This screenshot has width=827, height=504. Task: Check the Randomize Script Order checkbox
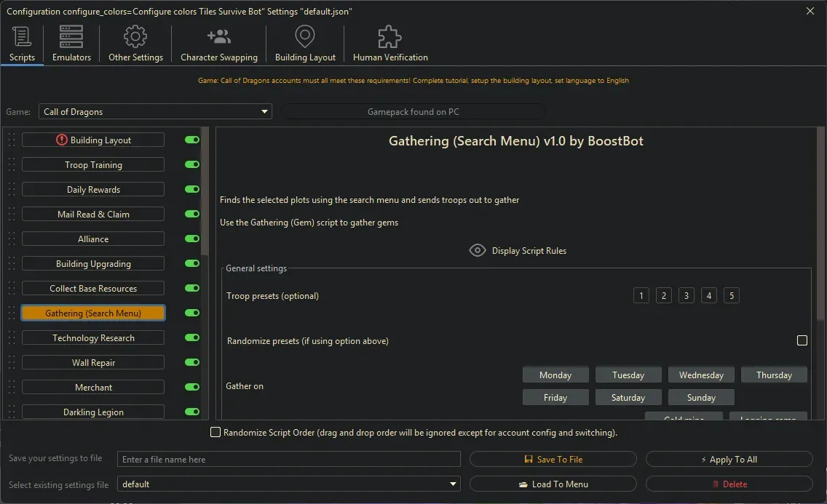pyautogui.click(x=215, y=432)
